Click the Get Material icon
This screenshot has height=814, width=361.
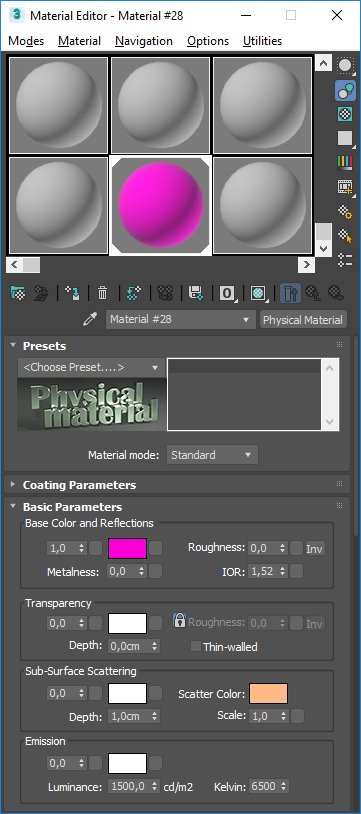(x=18, y=293)
